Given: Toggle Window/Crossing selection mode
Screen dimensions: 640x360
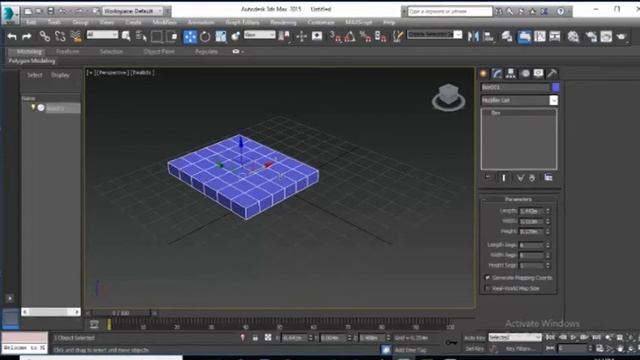Looking at the screenshot, I should [172, 37].
